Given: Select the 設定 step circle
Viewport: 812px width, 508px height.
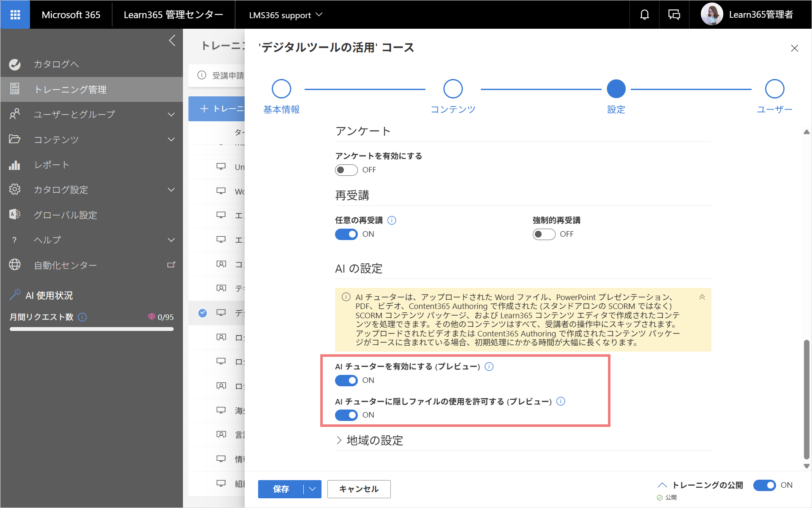Looking at the screenshot, I should pos(616,89).
